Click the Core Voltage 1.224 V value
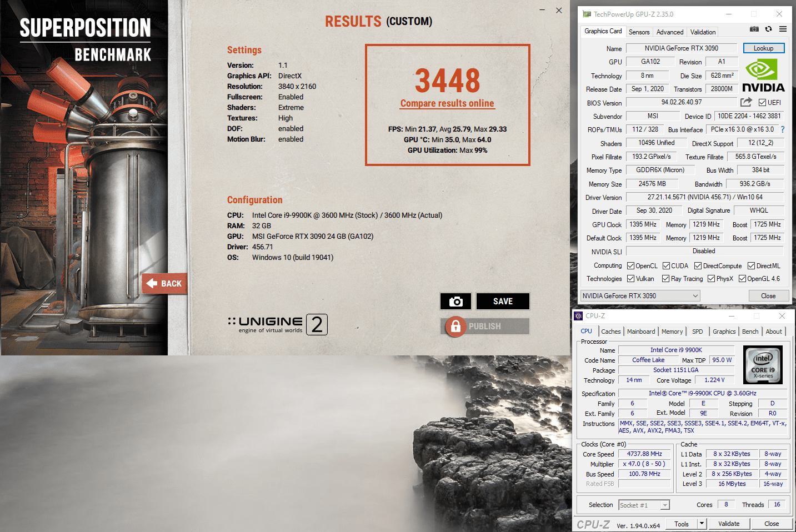796x532 pixels. [x=714, y=380]
